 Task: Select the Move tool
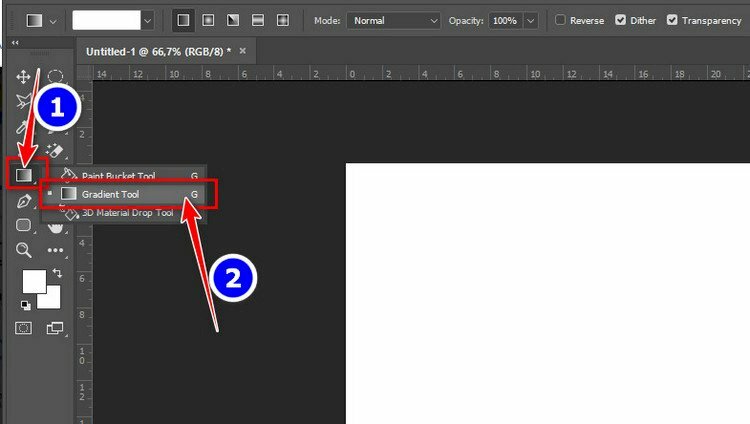coord(24,77)
